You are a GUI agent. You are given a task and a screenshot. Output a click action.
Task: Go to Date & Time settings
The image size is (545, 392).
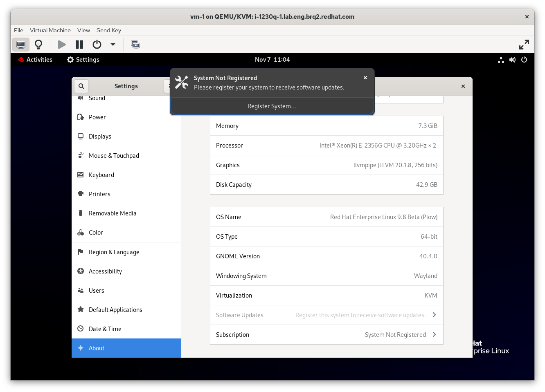[126, 329]
